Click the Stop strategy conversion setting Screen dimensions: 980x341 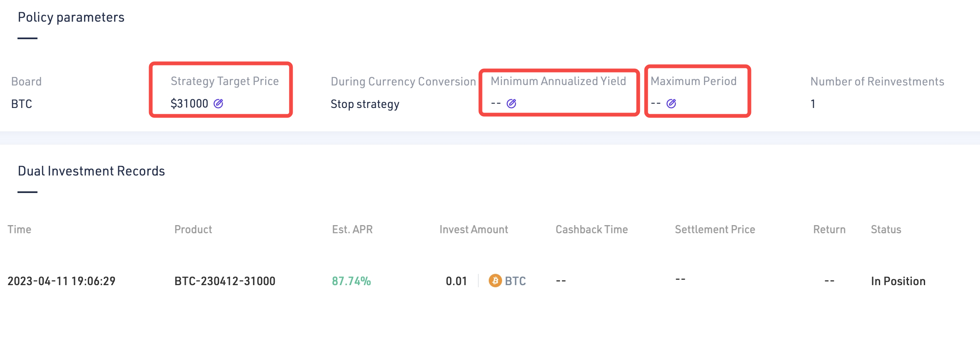coord(365,104)
